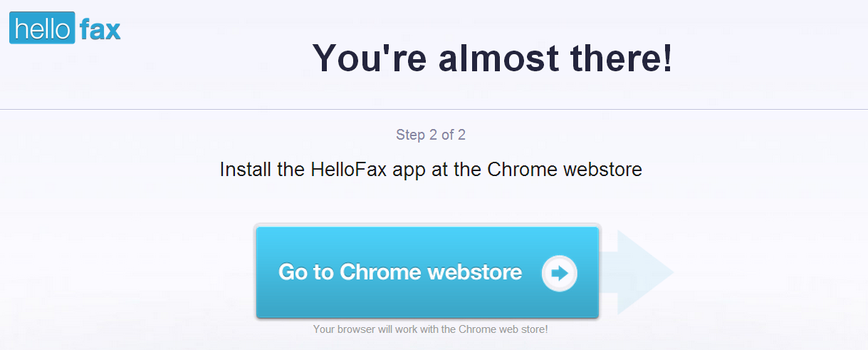This screenshot has height=350, width=868.
Task: Click the "Install the HelloFax app" instruction line
Action: [431, 170]
